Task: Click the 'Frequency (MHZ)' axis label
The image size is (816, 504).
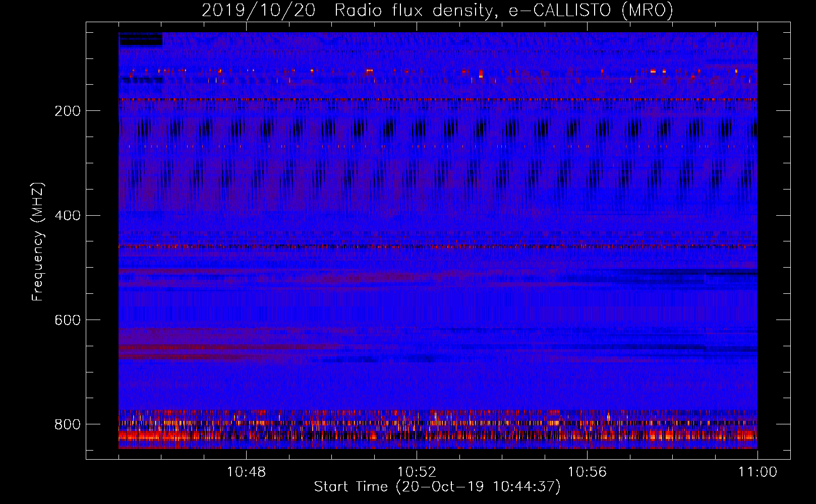Action: 38,242
